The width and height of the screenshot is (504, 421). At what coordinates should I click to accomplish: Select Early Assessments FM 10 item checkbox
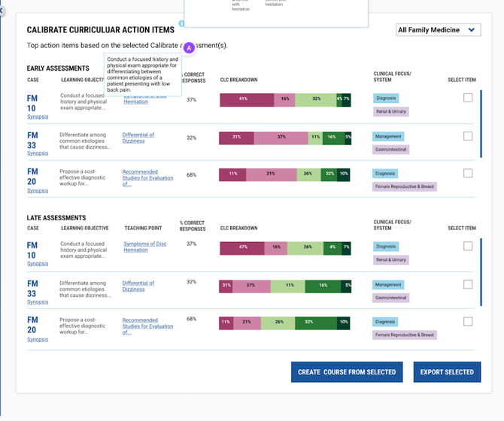(x=468, y=98)
